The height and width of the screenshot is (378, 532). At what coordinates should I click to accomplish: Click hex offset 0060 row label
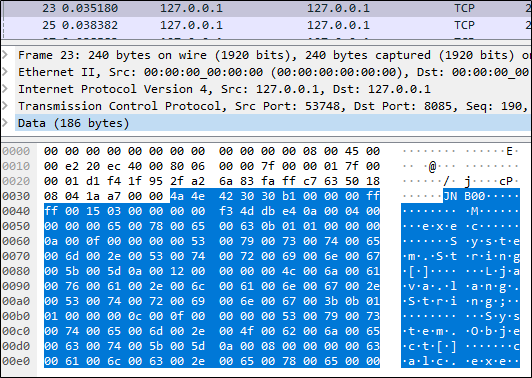point(16,241)
